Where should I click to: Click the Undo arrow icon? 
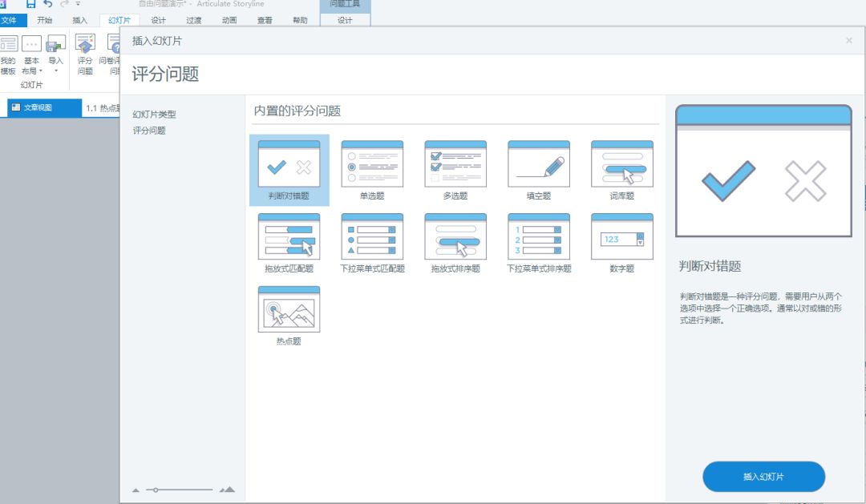(x=48, y=4)
